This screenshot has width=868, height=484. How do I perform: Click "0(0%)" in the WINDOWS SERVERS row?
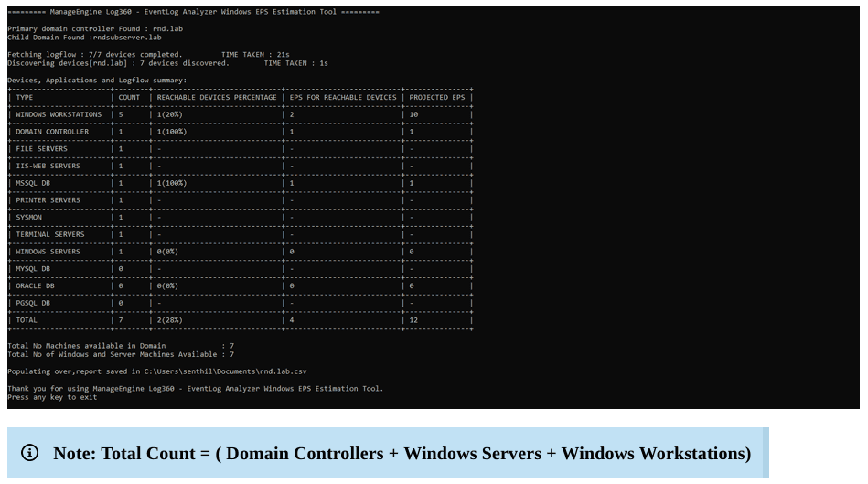coord(167,252)
